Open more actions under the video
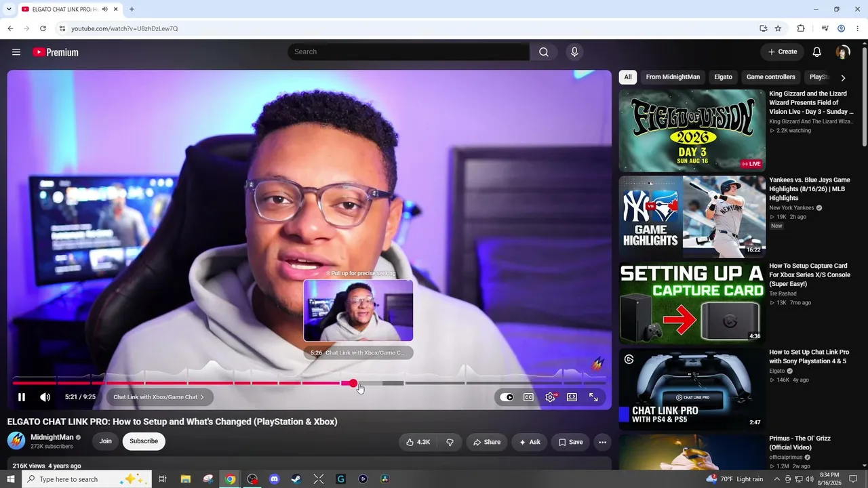 [x=602, y=442]
